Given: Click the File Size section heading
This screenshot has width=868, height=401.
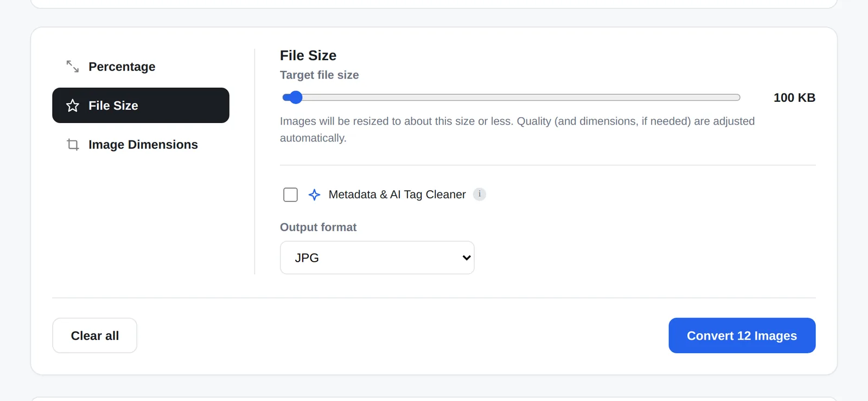Looking at the screenshot, I should pyautogui.click(x=308, y=55).
